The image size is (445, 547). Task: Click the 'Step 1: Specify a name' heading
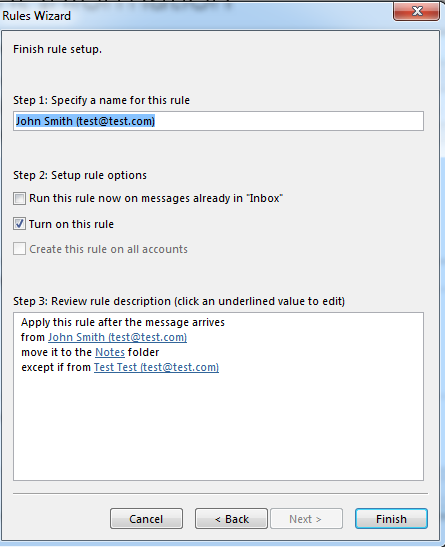(101, 100)
